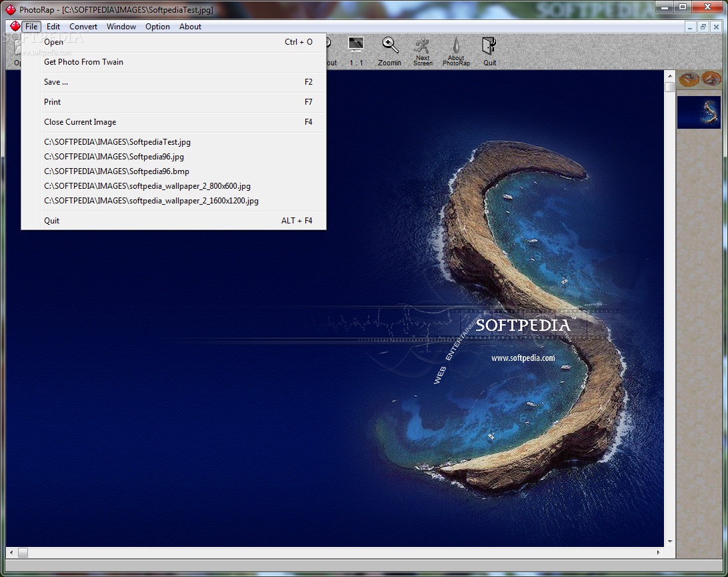Screen dimensions: 728x577
Task: Click the vertical scrollbar up arrow
Action: tap(669, 76)
